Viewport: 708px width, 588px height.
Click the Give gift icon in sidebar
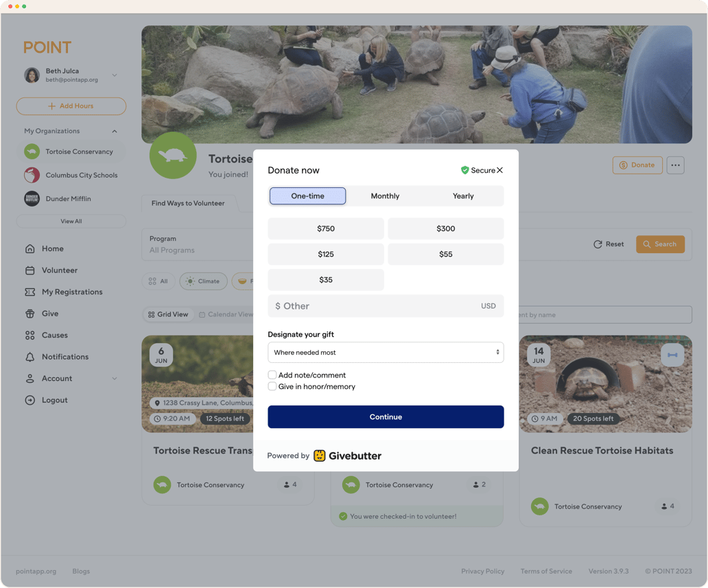(x=29, y=314)
